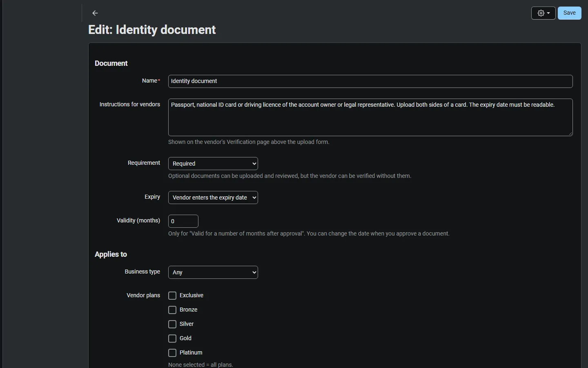Open the gear settings dropdown menu
588x368 pixels.
coord(543,13)
